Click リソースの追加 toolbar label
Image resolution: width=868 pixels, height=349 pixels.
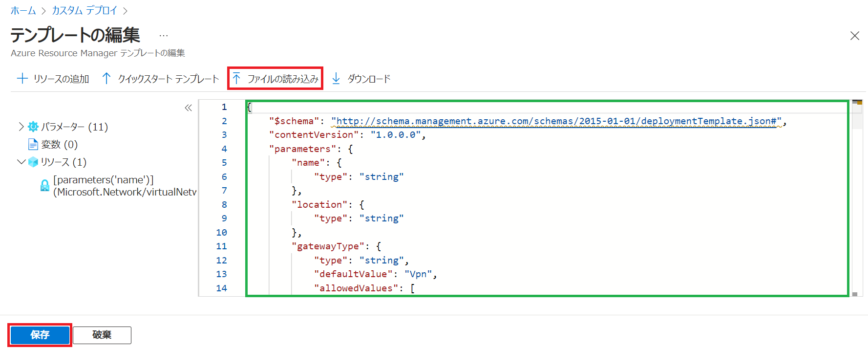[x=61, y=79]
